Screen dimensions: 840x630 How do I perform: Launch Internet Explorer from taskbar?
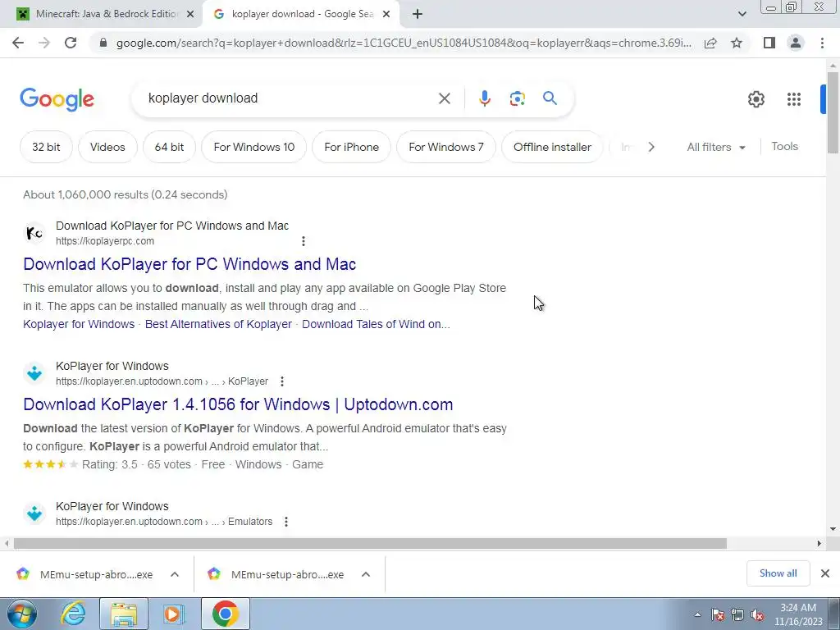click(x=73, y=614)
